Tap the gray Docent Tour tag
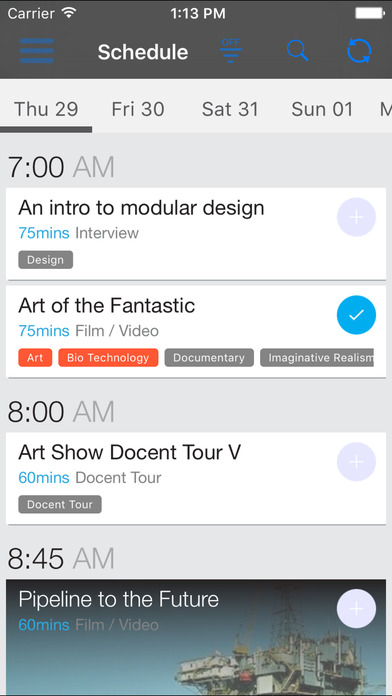The height and width of the screenshot is (696, 392). tap(60, 504)
